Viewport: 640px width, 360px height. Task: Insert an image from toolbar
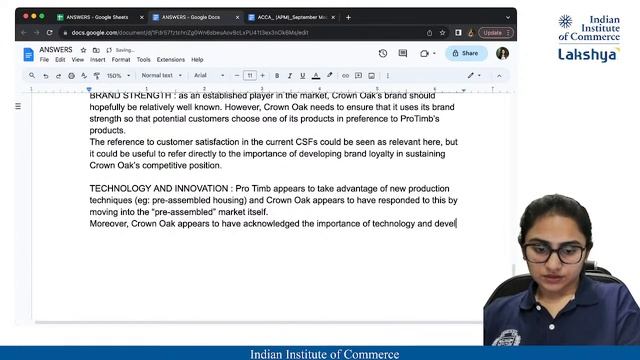(x=371, y=76)
